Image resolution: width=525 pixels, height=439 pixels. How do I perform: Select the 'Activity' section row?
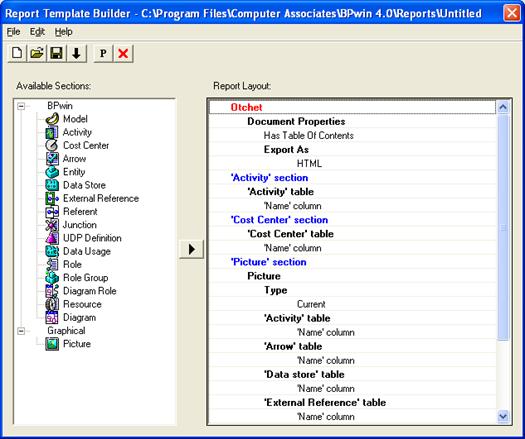point(352,178)
